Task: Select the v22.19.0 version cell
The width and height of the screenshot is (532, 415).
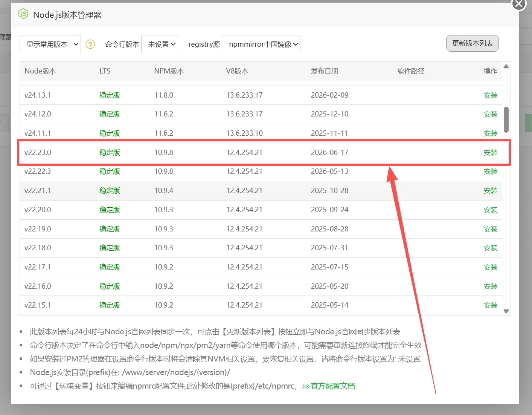Action: pos(38,229)
